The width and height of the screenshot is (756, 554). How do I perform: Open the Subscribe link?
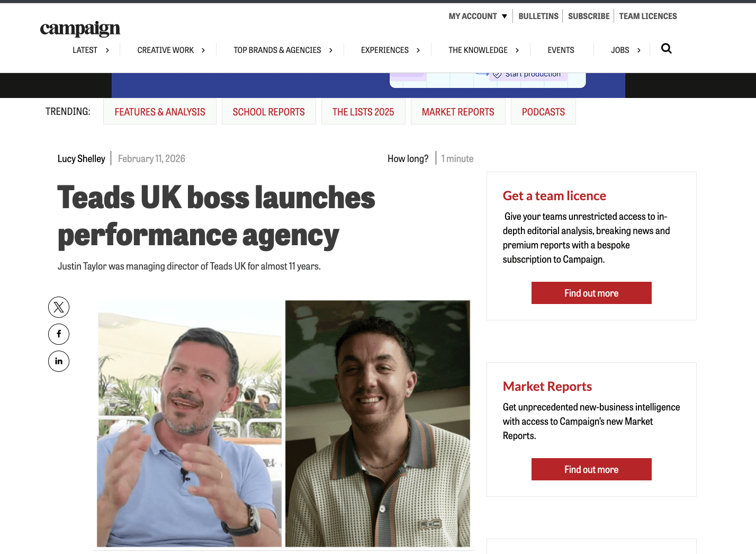pos(589,16)
